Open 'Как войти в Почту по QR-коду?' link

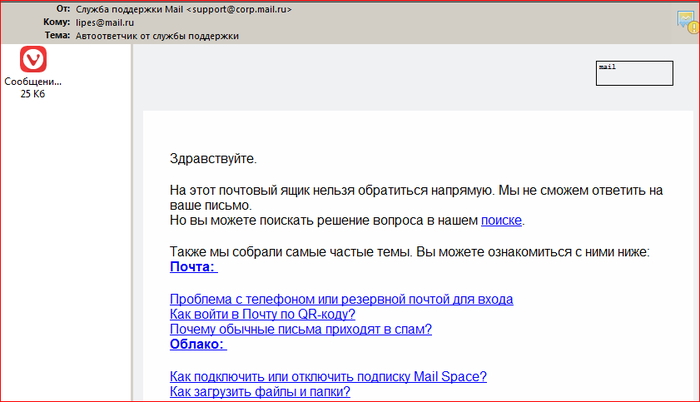[x=262, y=314]
